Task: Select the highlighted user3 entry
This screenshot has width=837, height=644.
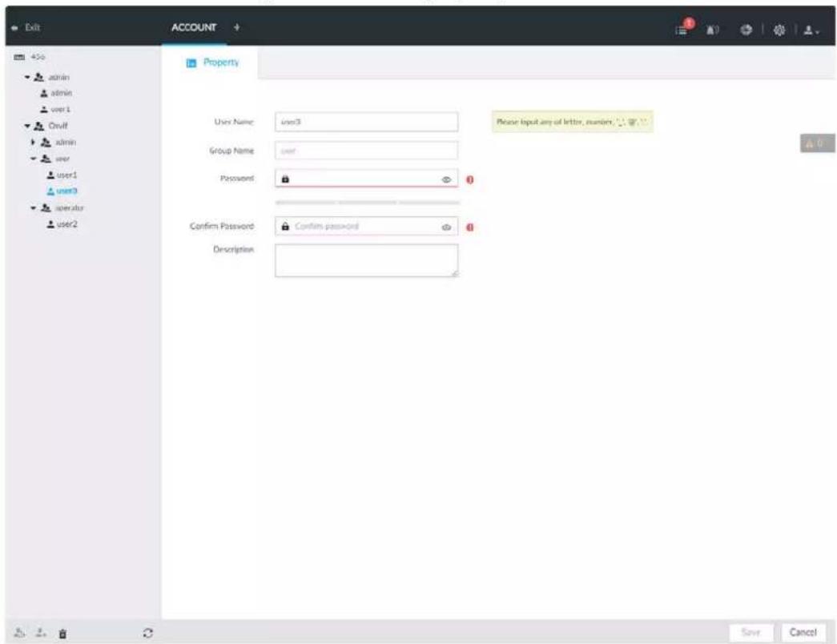Action: [62, 191]
